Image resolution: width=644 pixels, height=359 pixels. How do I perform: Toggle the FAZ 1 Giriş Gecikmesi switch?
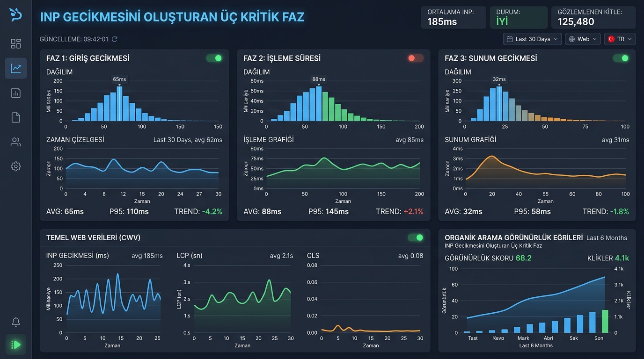pyautogui.click(x=214, y=58)
